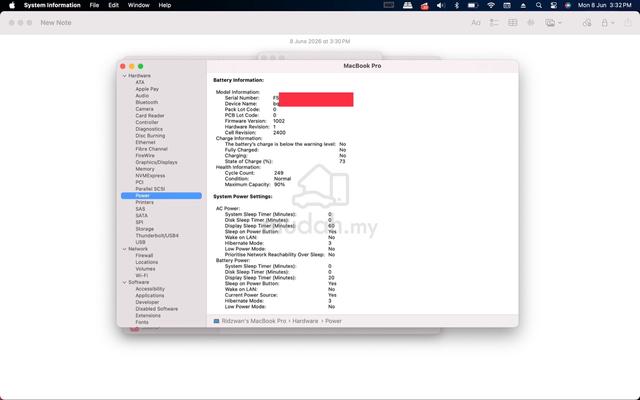Open the System Information app menu
640x400 pixels.
pyautogui.click(x=52, y=5)
